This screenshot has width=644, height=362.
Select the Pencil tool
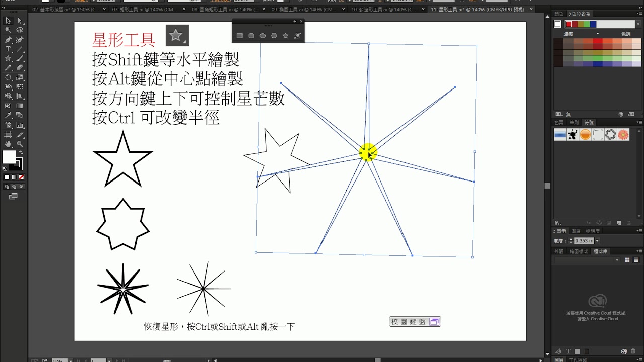click(x=8, y=68)
